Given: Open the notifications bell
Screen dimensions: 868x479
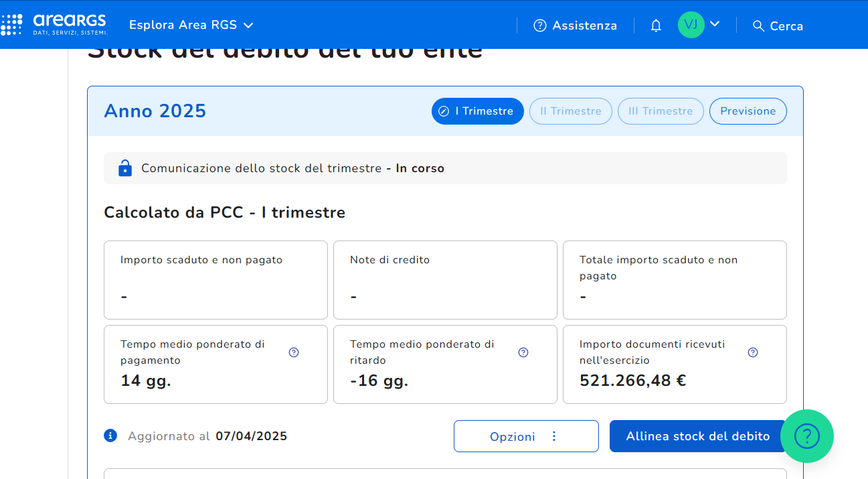Looking at the screenshot, I should pos(656,25).
